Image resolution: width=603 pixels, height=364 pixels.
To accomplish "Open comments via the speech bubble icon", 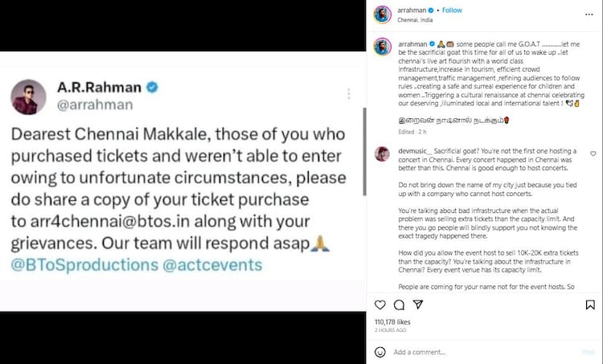I will point(397,305).
